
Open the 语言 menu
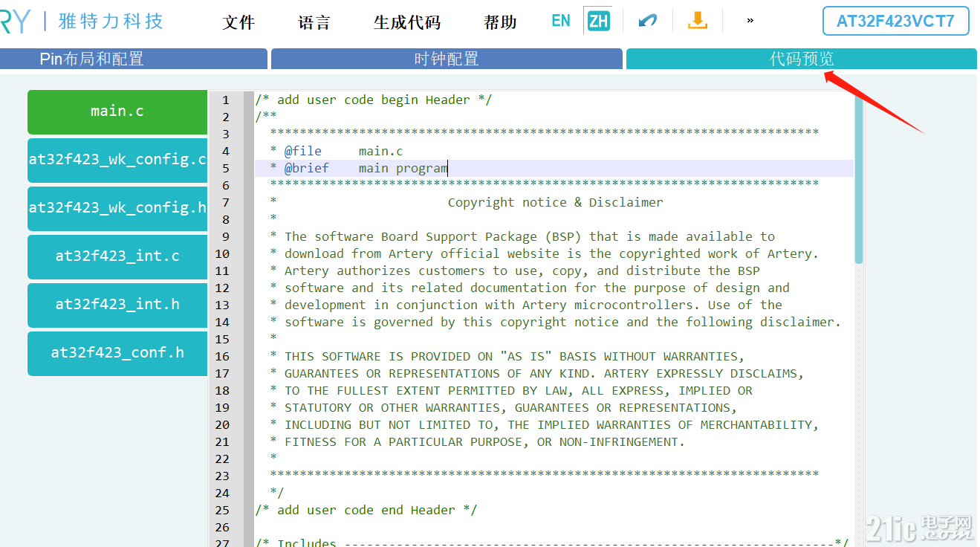pyautogui.click(x=314, y=22)
